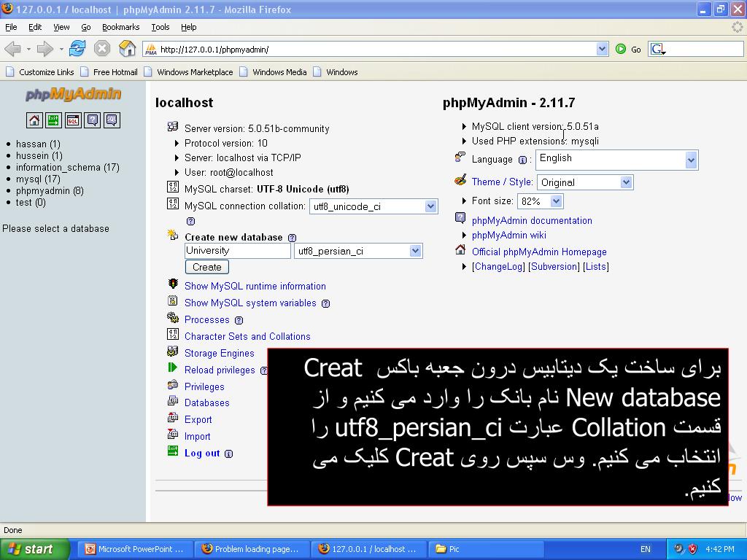This screenshot has width=747, height=560.
Task: Click the phpMyAdmin Home icon in sidebar
Action: pyautogui.click(x=34, y=120)
